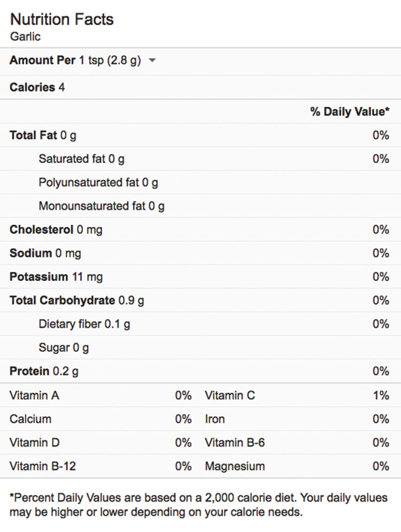Select the Total Carbohydrate 0.9 g row

[x=76, y=300]
